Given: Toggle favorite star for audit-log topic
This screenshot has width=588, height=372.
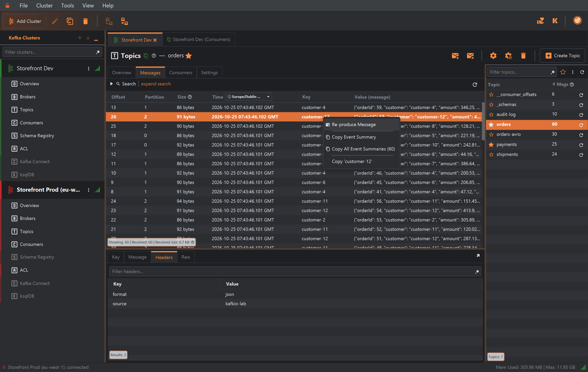Looking at the screenshot, I should pyautogui.click(x=491, y=115).
